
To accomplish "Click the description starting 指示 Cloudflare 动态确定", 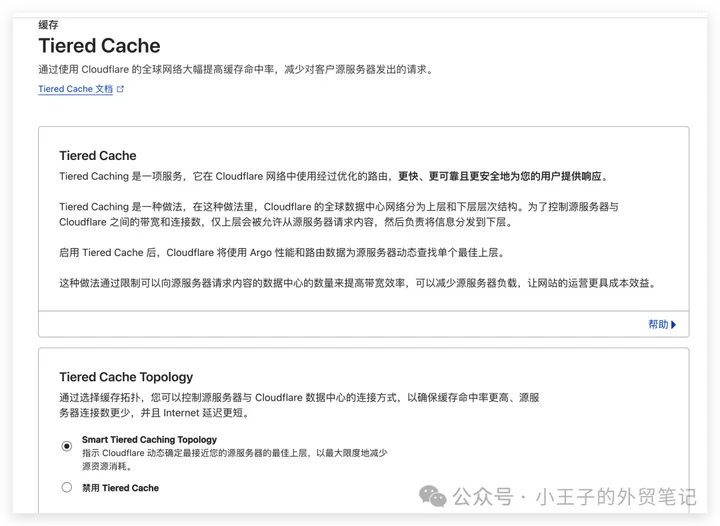I will pos(235,459).
